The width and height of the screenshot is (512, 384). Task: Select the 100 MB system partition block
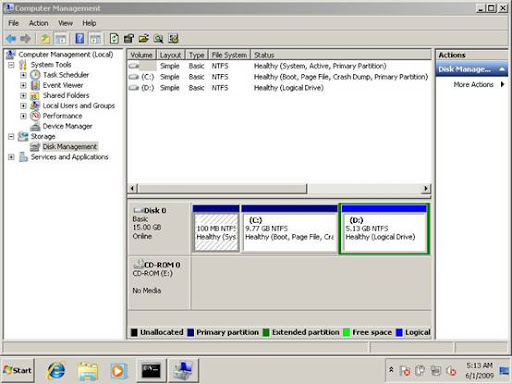coord(216,229)
